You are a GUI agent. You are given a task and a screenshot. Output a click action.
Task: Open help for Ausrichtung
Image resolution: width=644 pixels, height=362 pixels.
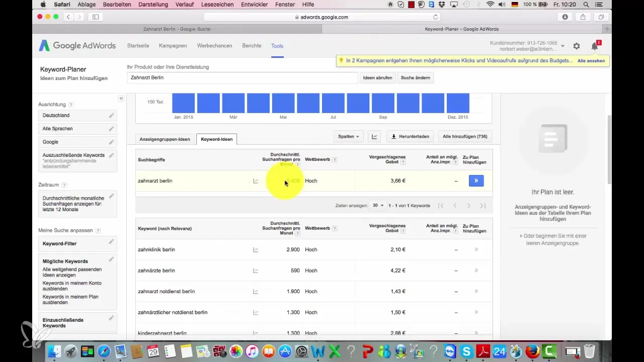[x=71, y=105]
